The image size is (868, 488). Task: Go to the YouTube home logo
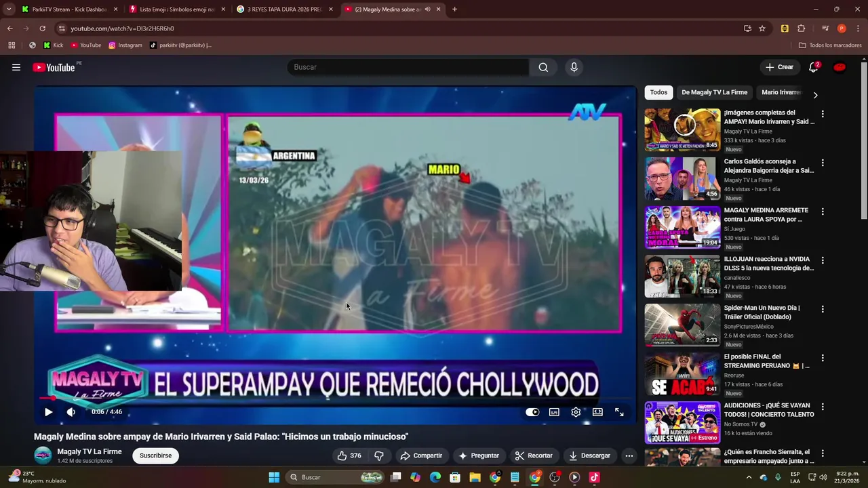click(x=54, y=67)
